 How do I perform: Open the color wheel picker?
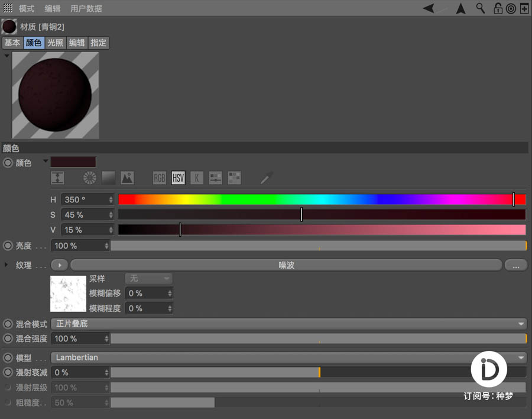(x=89, y=178)
